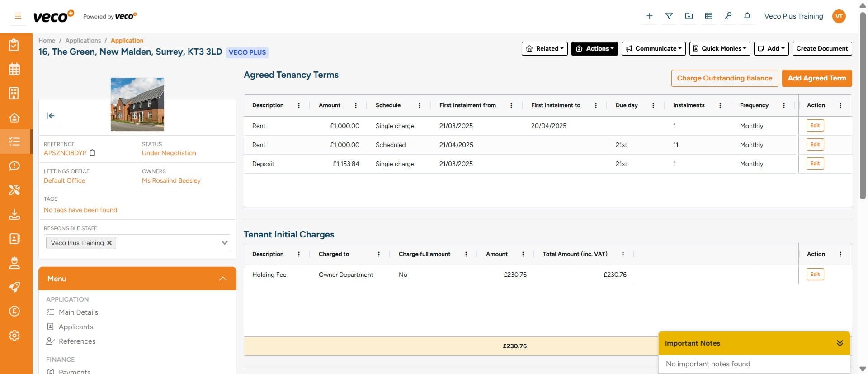868x374 pixels.
Task: Open the alert speech bubble sidebar icon
Action: [x=14, y=166]
